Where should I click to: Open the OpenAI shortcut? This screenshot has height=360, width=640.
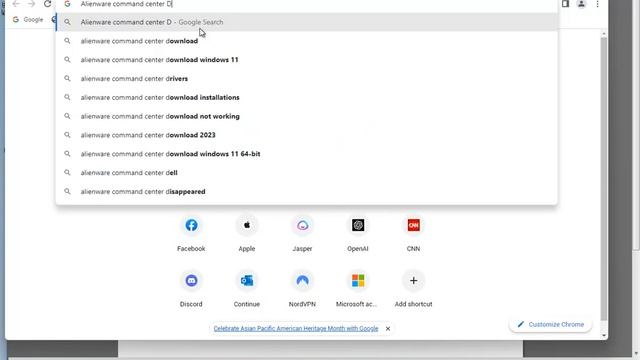[358, 234]
